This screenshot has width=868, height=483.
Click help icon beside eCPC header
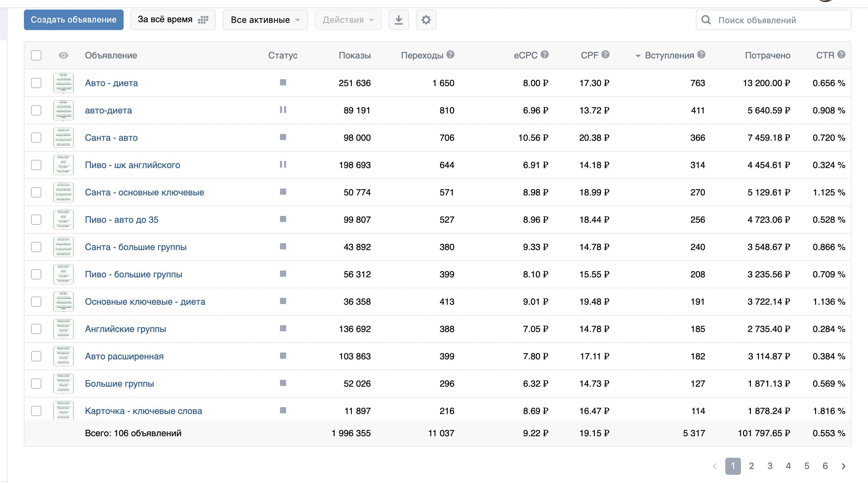(x=545, y=55)
